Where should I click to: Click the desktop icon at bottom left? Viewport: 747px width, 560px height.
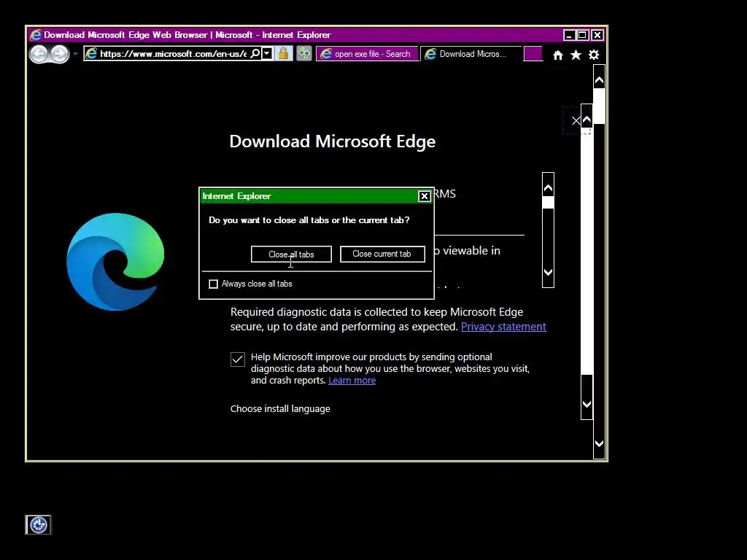coord(38,525)
